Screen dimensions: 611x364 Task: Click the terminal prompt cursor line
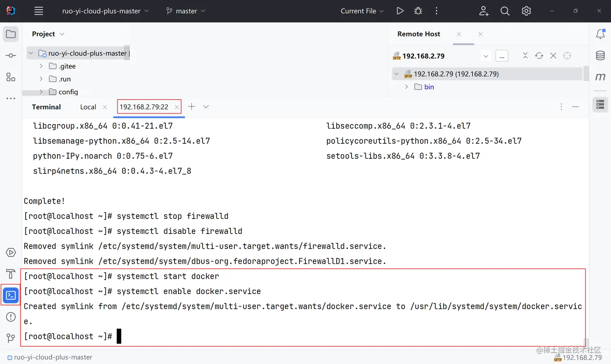pyautogui.click(x=73, y=337)
